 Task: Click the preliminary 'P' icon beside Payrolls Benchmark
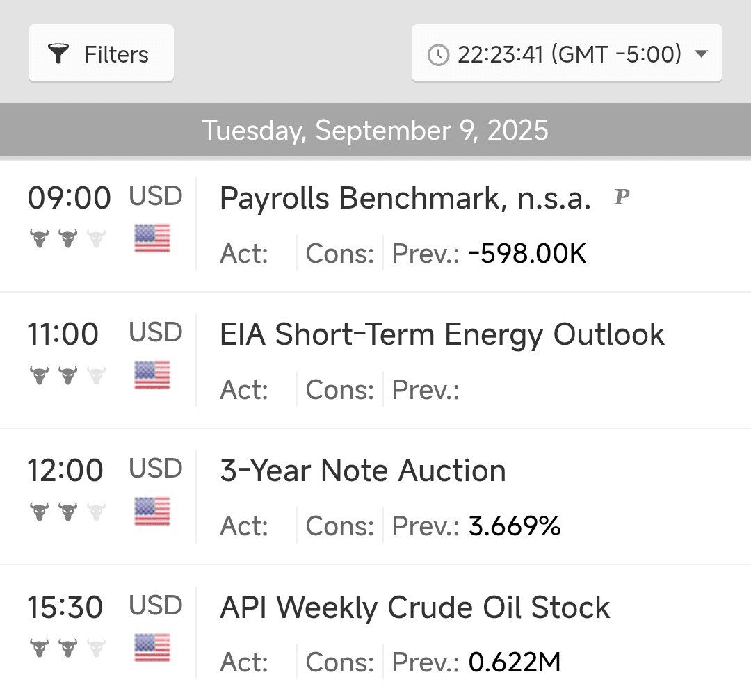[621, 198]
